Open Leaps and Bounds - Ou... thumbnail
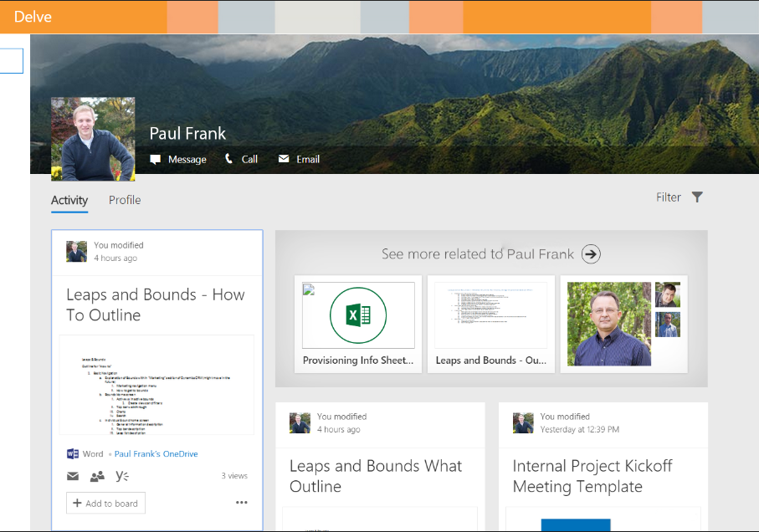The image size is (759, 532). tap(491, 315)
